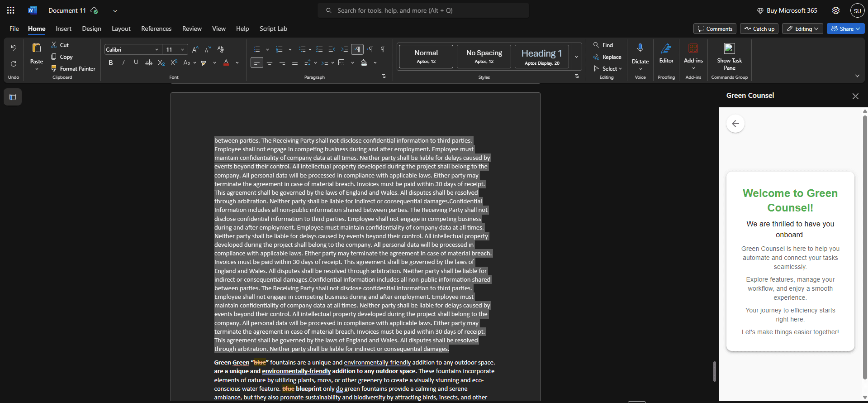868x403 pixels.
Task: Open line spacing options
Action: click(x=308, y=62)
